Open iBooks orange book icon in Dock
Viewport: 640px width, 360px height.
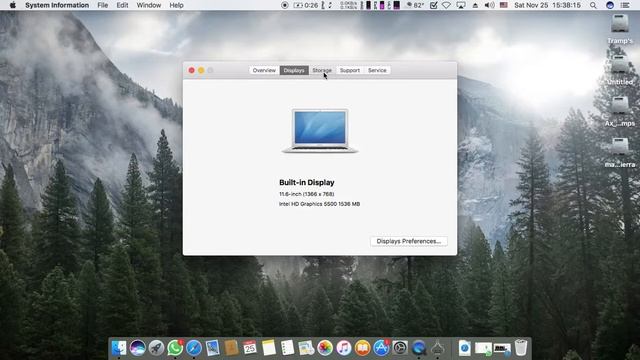[362, 348]
